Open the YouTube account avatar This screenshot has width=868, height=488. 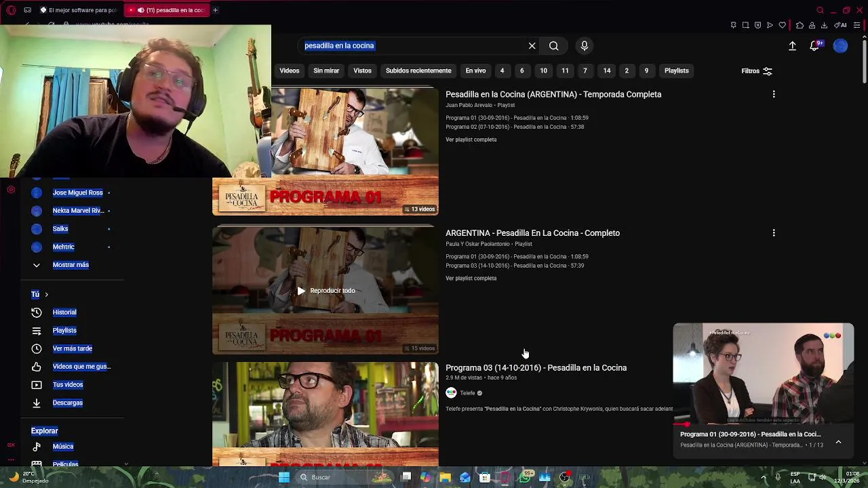[840, 45]
